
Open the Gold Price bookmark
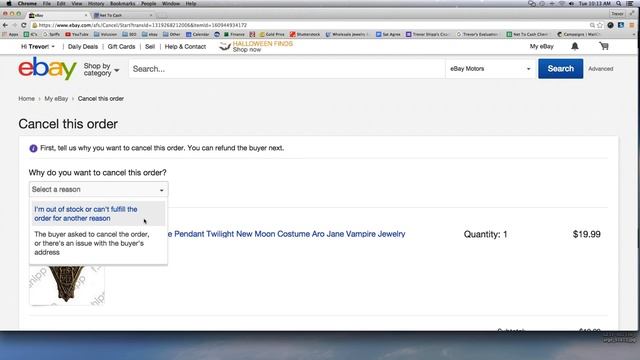click(x=272, y=34)
